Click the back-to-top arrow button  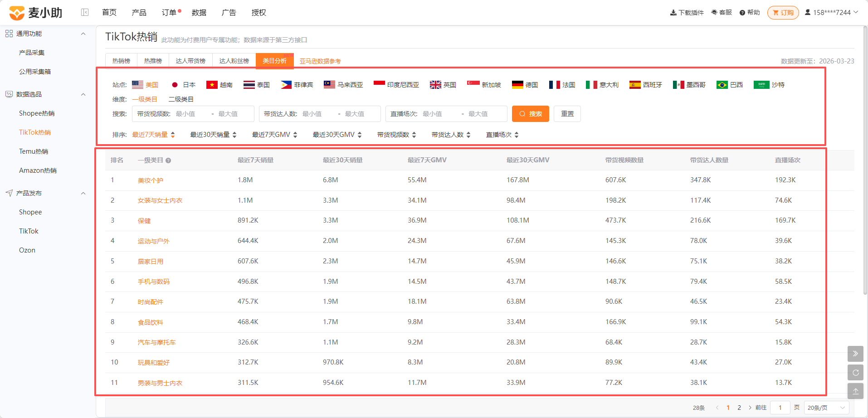pos(855,391)
